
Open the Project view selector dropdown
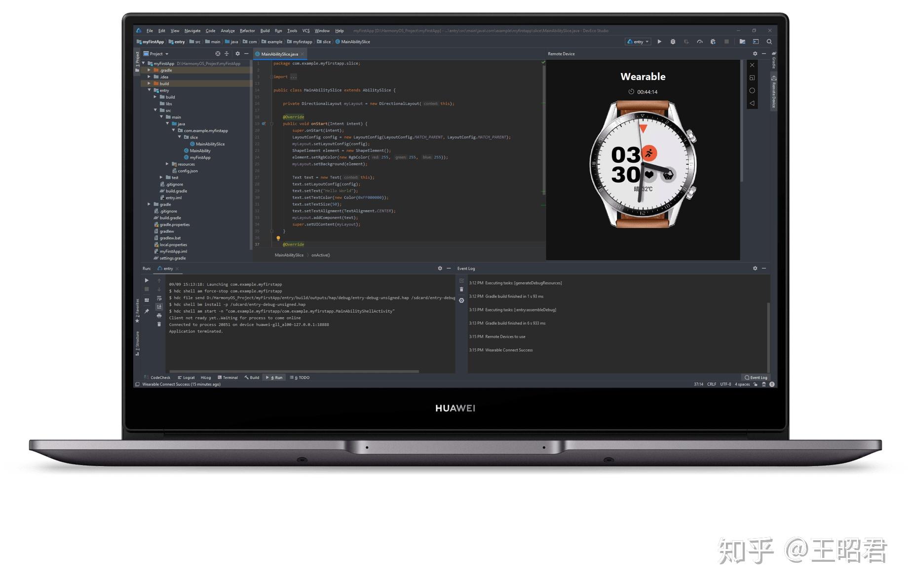(156, 54)
